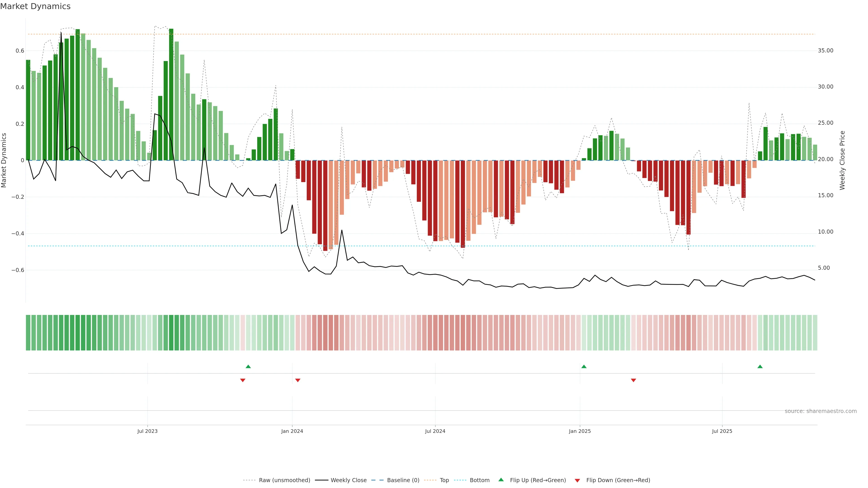Click the green flip-up marker near Jan 2025
This screenshot has width=868, height=488.
coord(584,366)
